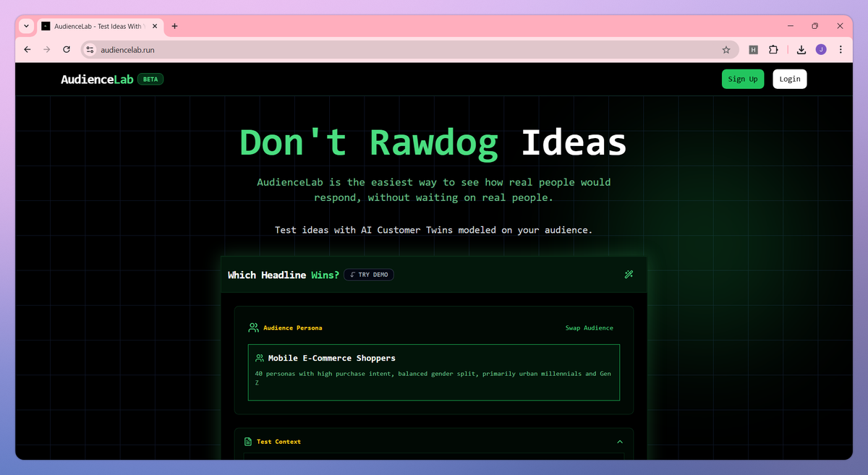Click the "40 personas with high purchase intent" description

[433, 378]
